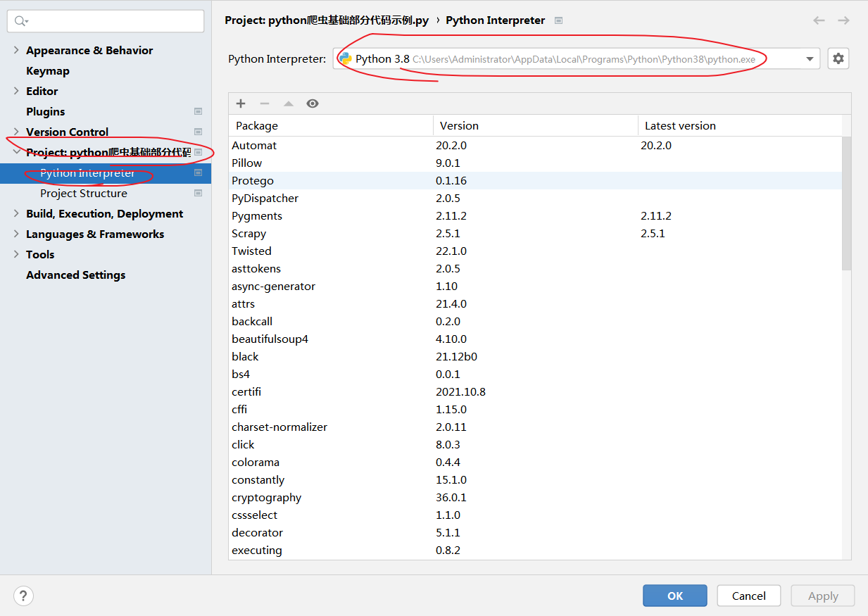Image resolution: width=868 pixels, height=616 pixels.
Task: Select the Twisted package row
Action: pyautogui.click(x=535, y=251)
